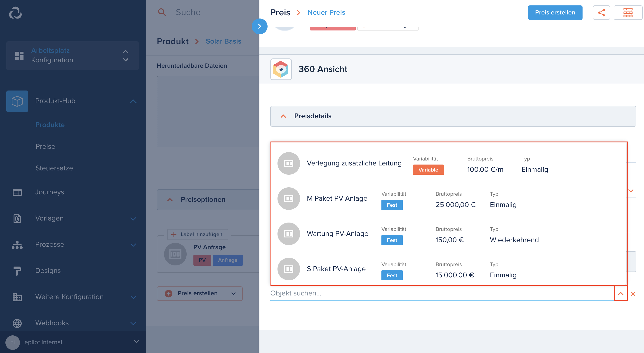Open the Preise menu item
644x353 pixels.
point(45,146)
